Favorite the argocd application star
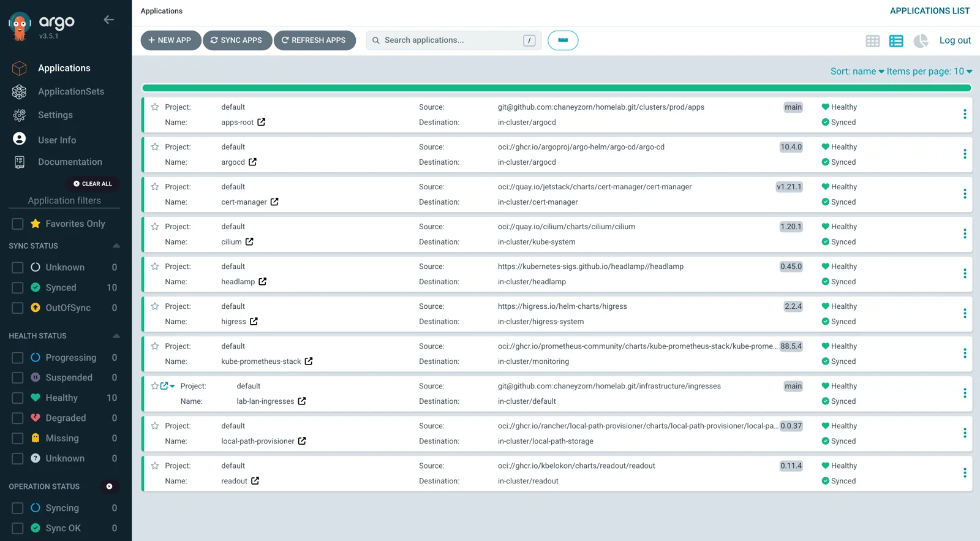This screenshot has height=541, width=980. (155, 147)
